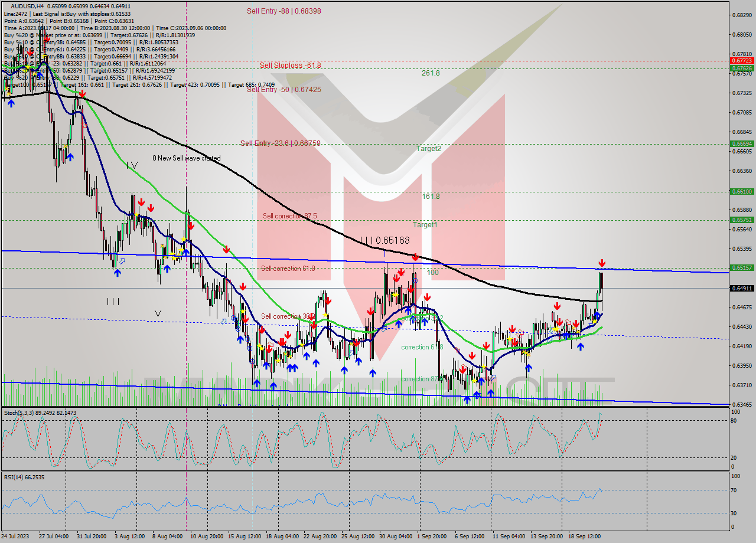Viewport: 756px width, 543px height.
Task: Click the '25 Aug 12:00' time label
Action: click(x=358, y=537)
